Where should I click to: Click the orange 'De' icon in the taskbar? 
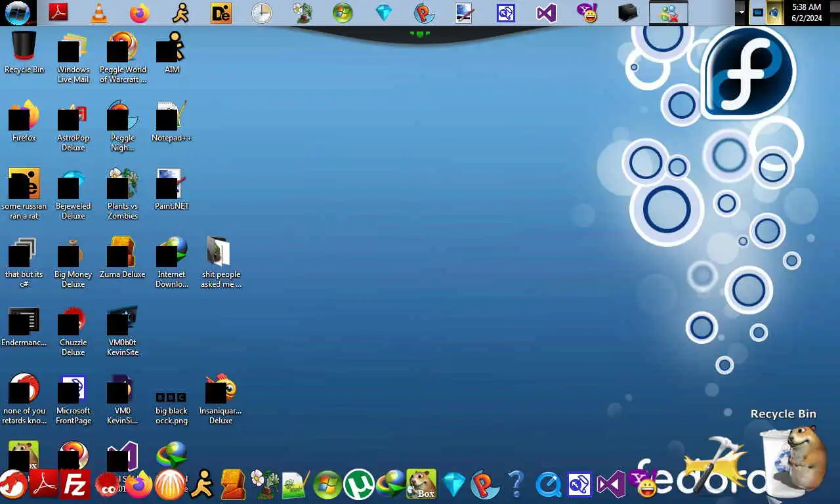coord(221,12)
